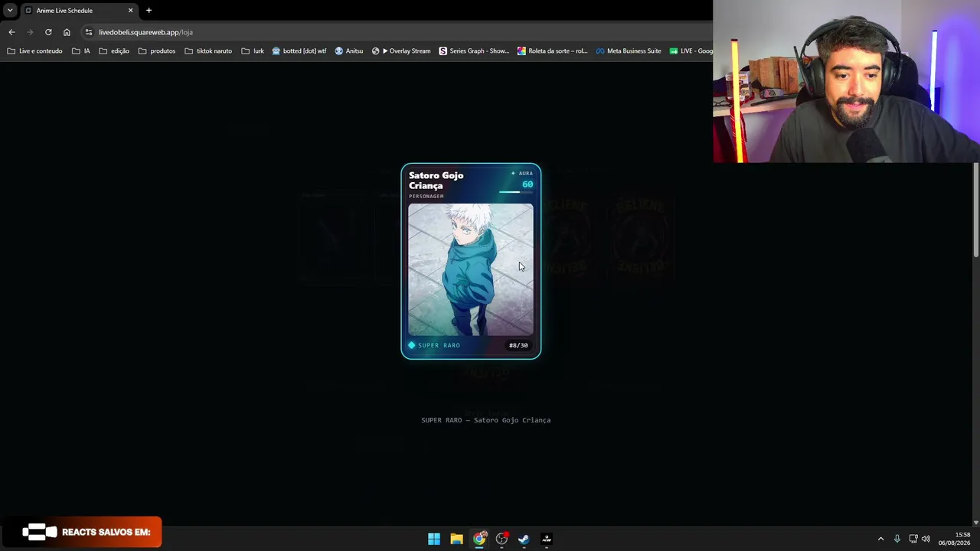Open File Explorer from the taskbar
This screenshot has height=551, width=980.
(x=456, y=539)
